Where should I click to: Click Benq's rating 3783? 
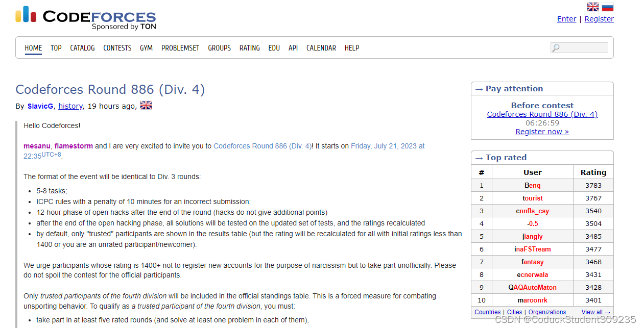click(x=593, y=186)
